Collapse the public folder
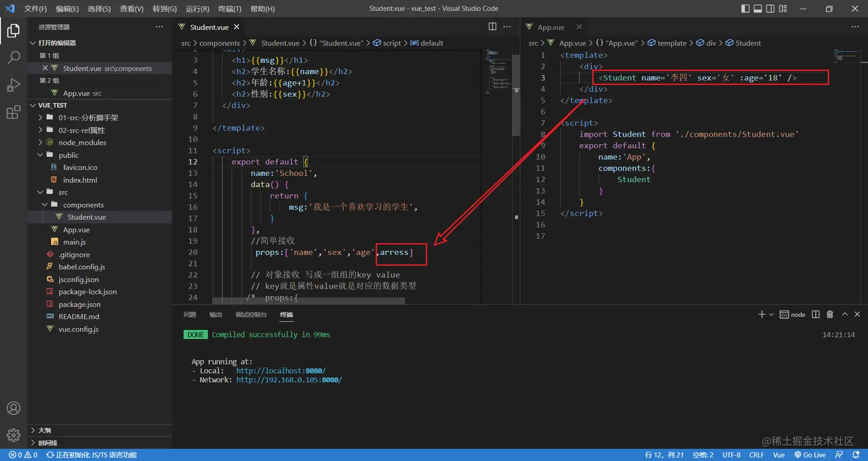This screenshot has width=868, height=461. 41,155
